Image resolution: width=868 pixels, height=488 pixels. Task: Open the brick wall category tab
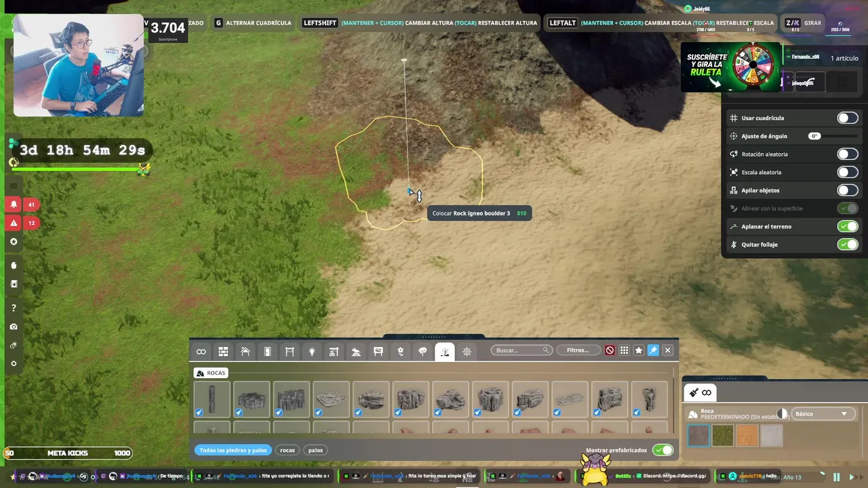click(x=223, y=351)
